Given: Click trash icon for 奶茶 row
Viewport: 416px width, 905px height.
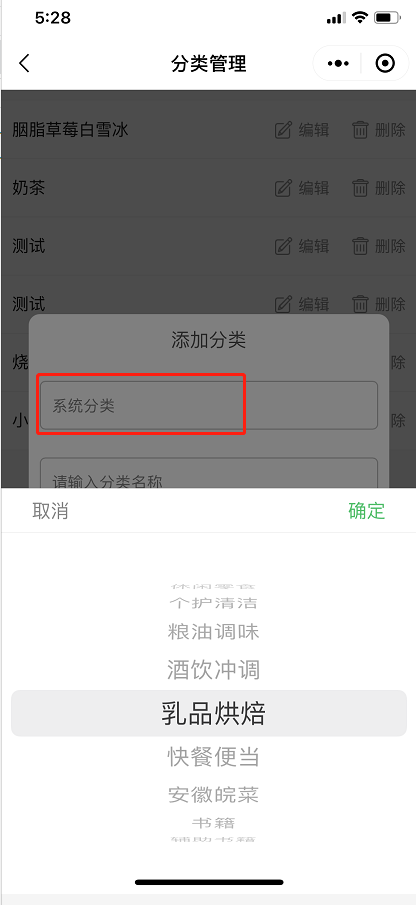Looking at the screenshot, I should pos(360,188).
